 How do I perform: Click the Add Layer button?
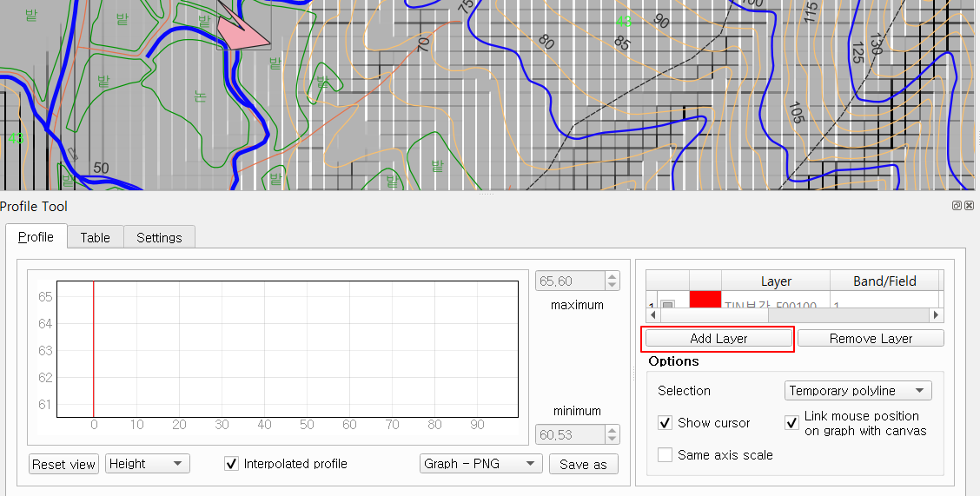coord(718,339)
